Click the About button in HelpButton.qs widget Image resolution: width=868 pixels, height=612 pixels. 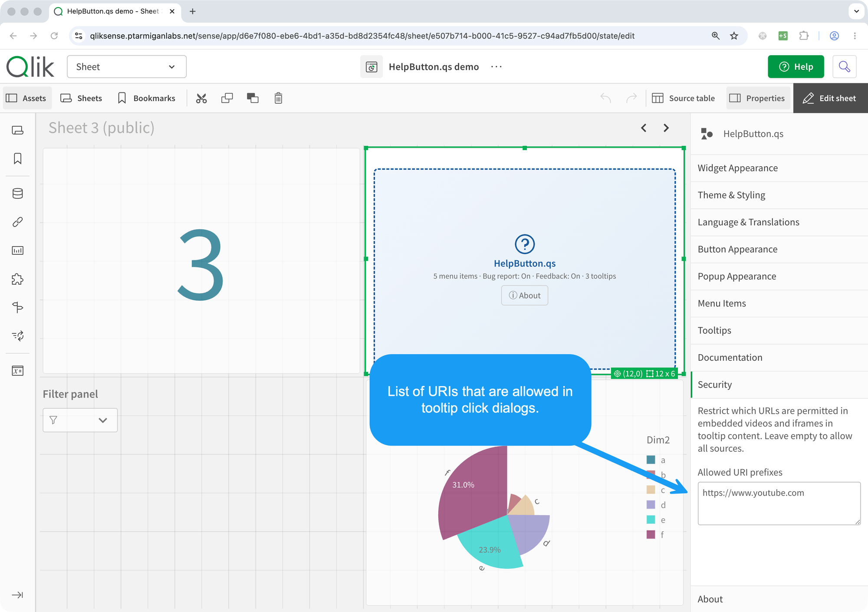click(x=525, y=295)
